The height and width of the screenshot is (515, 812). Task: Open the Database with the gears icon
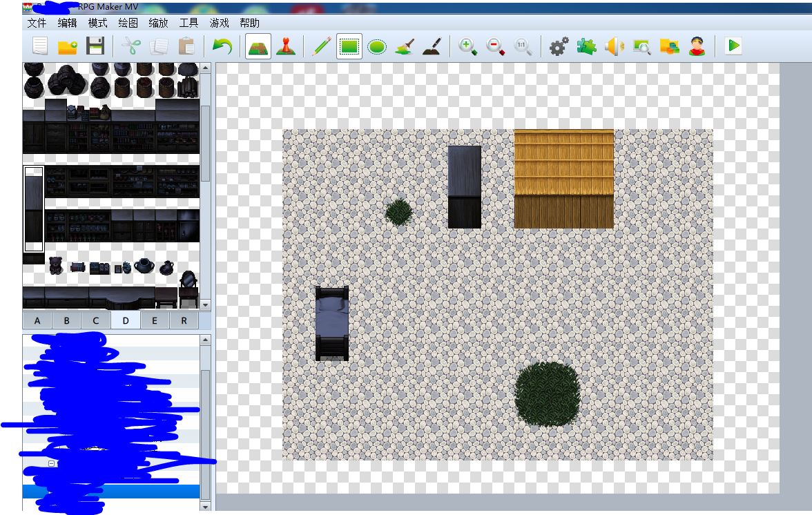click(559, 46)
